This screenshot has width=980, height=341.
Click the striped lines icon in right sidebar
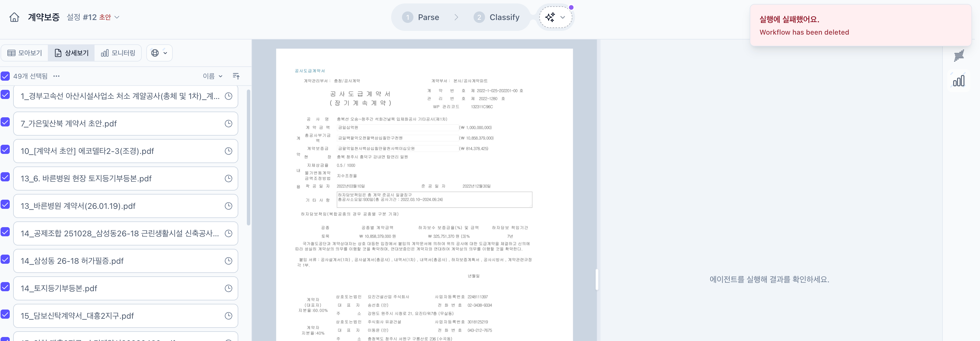pos(959,55)
